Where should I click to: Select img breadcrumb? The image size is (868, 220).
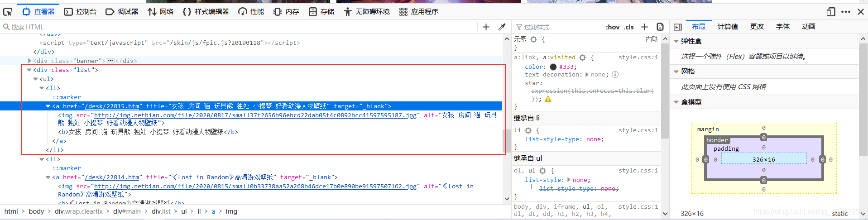coord(231,211)
